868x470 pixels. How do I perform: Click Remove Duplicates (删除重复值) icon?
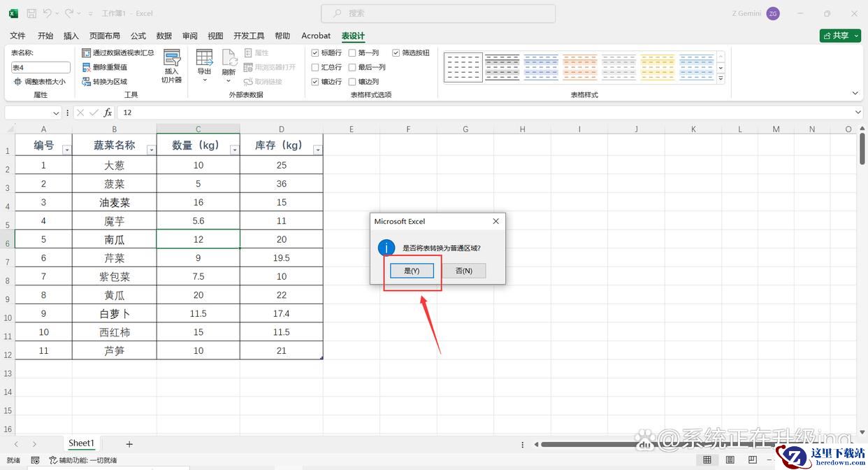coord(87,67)
